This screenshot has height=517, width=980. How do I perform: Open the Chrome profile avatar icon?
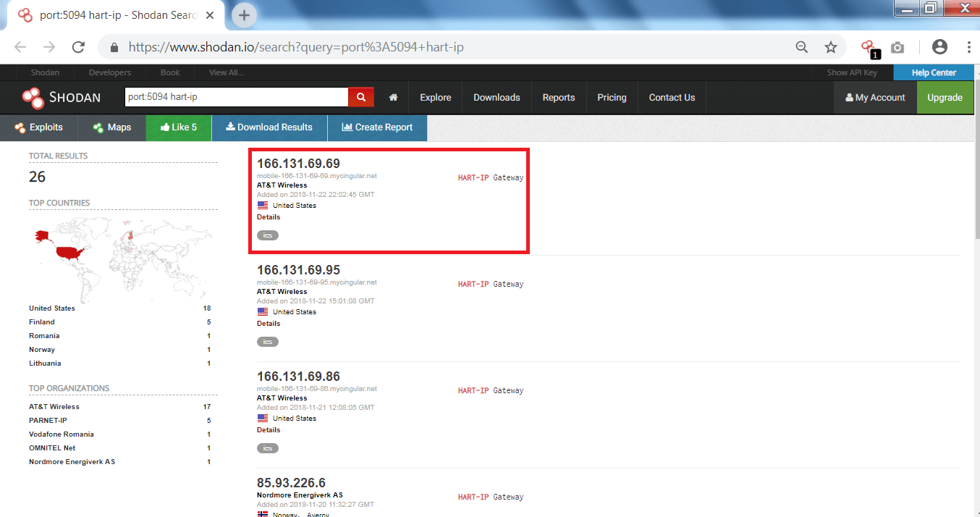pos(939,47)
